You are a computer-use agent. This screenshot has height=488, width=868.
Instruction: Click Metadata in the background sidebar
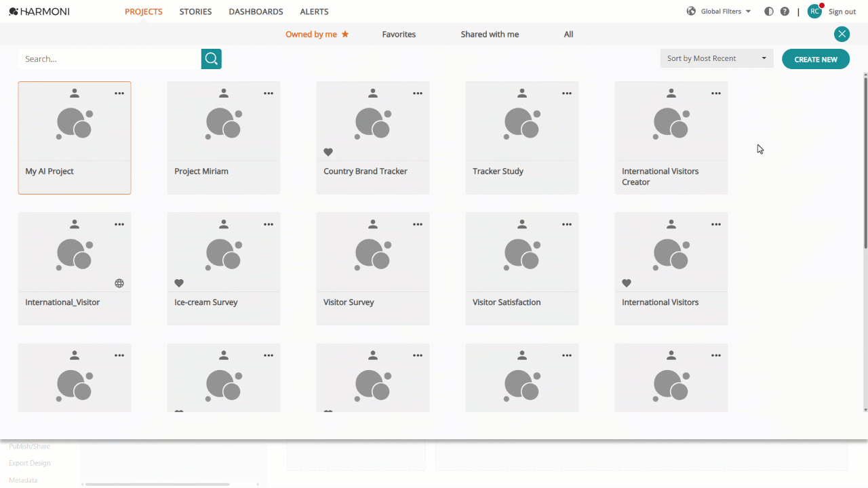[23, 480]
